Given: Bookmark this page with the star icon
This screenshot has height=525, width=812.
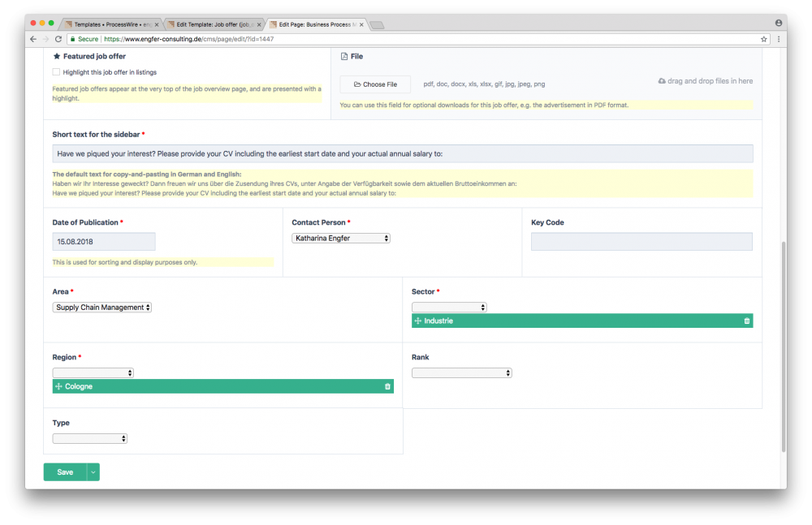Looking at the screenshot, I should 763,39.
